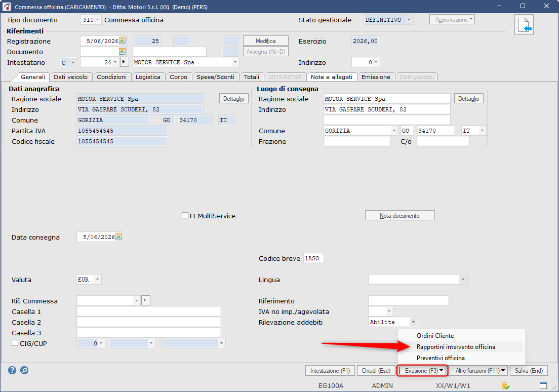Screen dimensions: 559x392
Task: Click the Riferimento input field
Action: (x=408, y=301)
